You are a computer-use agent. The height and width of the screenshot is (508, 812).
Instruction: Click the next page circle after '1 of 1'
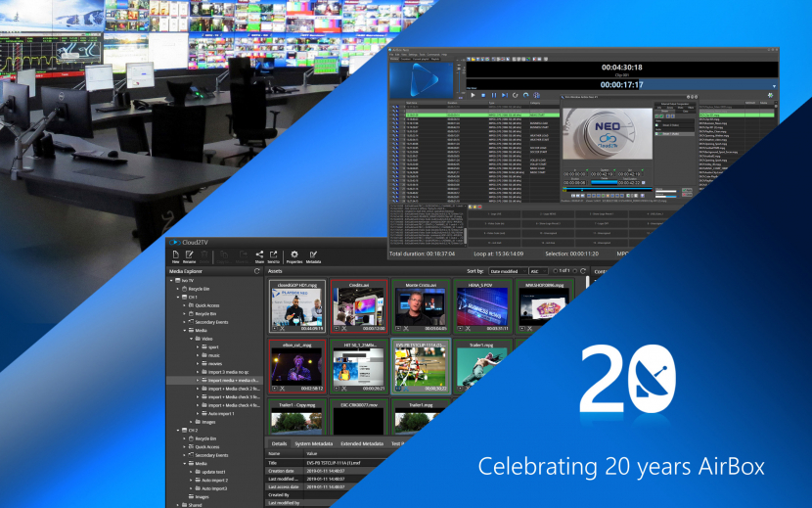[575, 271]
